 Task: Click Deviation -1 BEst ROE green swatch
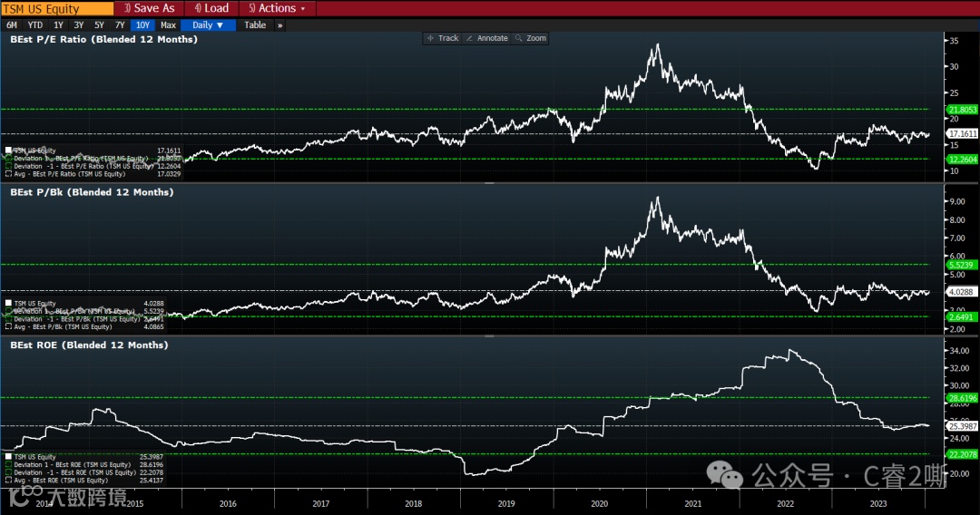(9, 472)
